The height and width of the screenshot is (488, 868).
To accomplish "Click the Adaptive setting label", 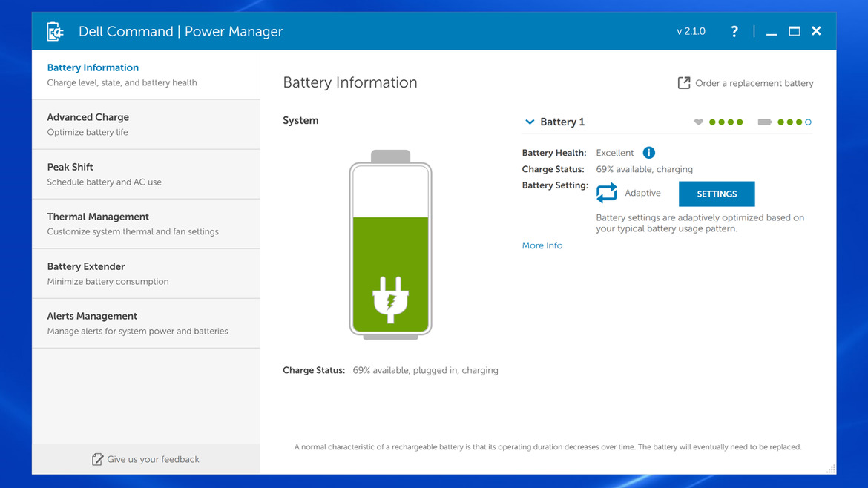I will [642, 193].
